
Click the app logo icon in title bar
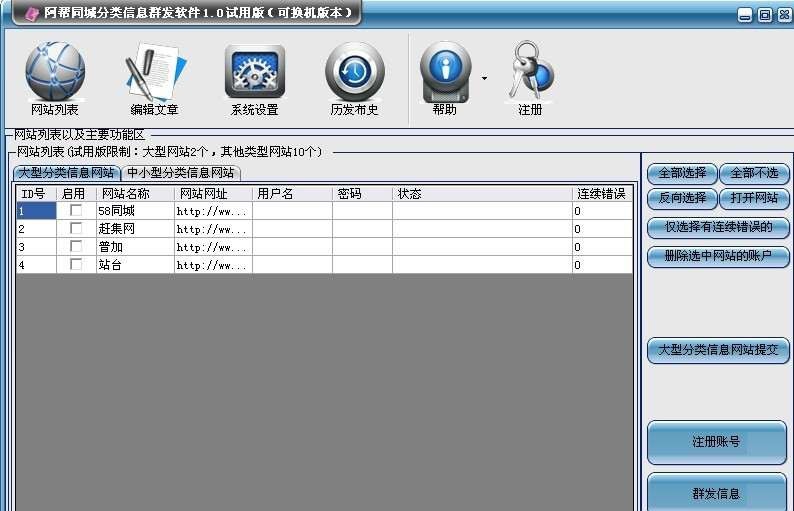(x=31, y=14)
